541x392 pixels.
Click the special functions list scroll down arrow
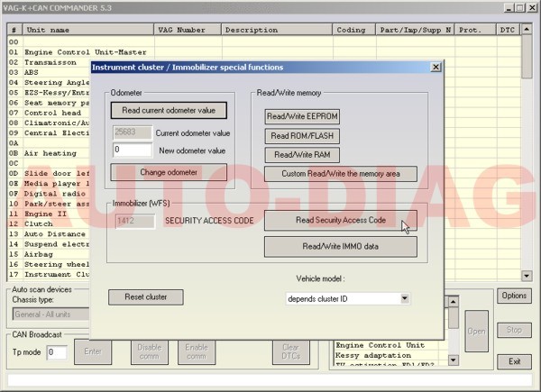tap(454, 360)
